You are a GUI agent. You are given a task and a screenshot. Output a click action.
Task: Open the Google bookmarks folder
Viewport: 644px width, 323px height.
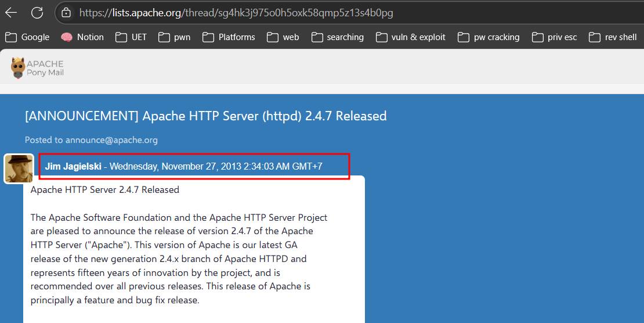point(27,37)
